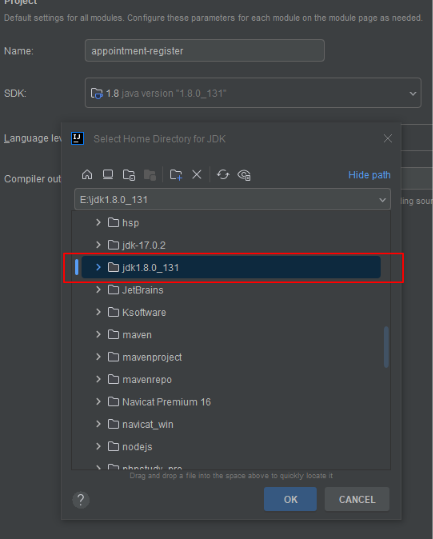Toggle show hidden files icon
Image resolution: width=433 pixels, height=539 pixels.
[244, 175]
